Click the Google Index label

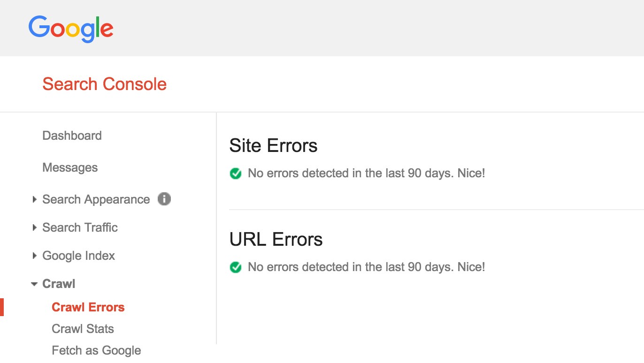point(78,256)
